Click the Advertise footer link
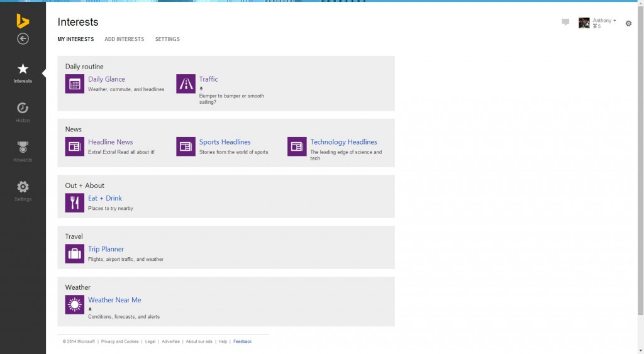Viewport: 644px width, 354px height. pos(171,341)
